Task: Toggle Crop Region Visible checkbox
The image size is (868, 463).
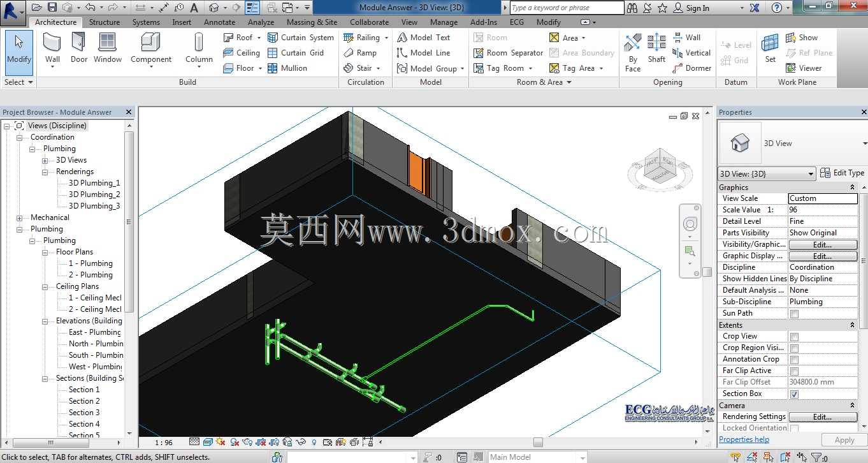Action: (794, 348)
